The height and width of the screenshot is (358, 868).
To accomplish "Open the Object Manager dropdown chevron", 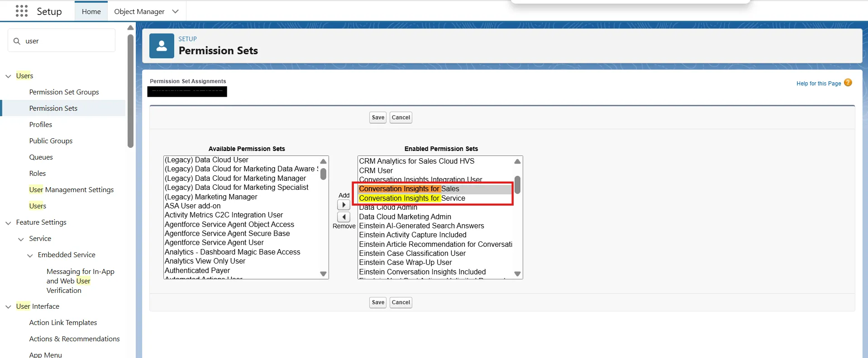I will pyautogui.click(x=176, y=11).
